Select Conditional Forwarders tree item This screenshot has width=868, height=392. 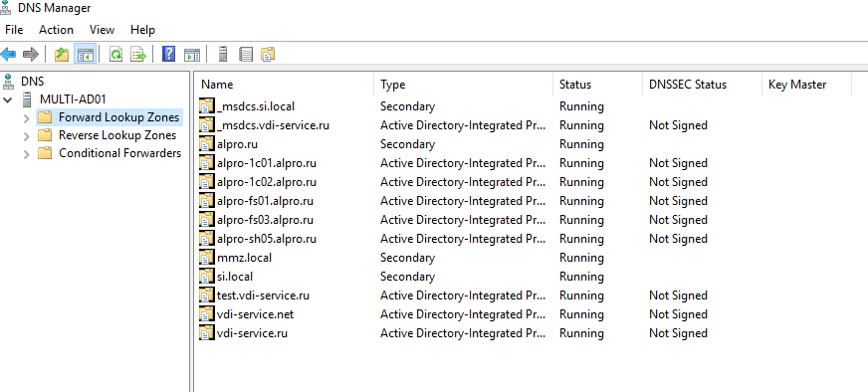[120, 153]
